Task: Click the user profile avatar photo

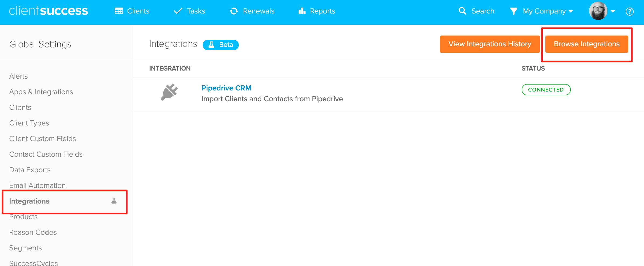Action: click(x=598, y=11)
